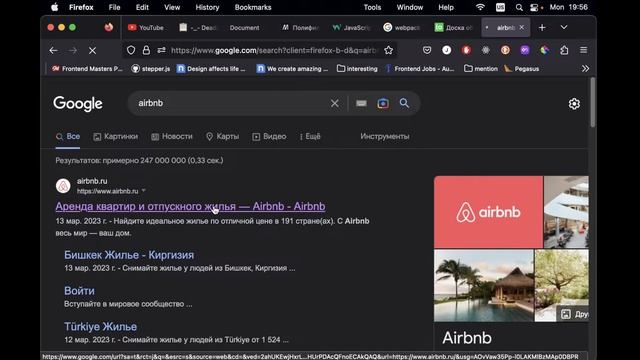
Task: Open the Tools menu
Action: (x=372, y=7)
